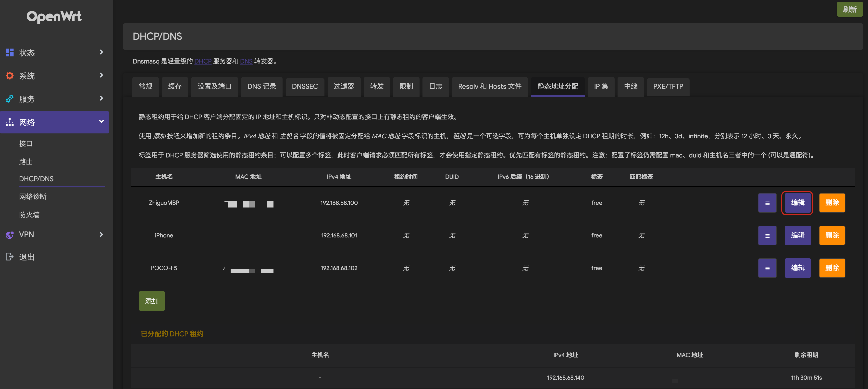Viewport: 868px width, 389px height.
Task: Click the Status menu grid icon
Action: (10, 53)
